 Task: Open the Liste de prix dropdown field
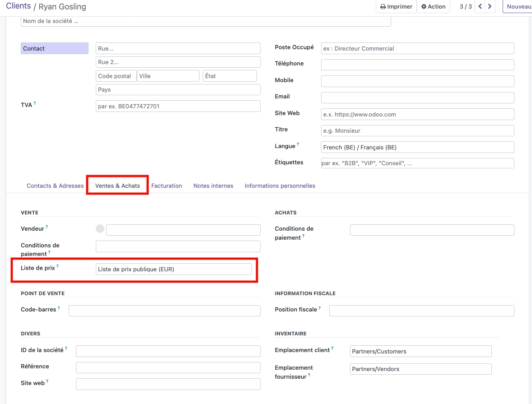pos(174,269)
